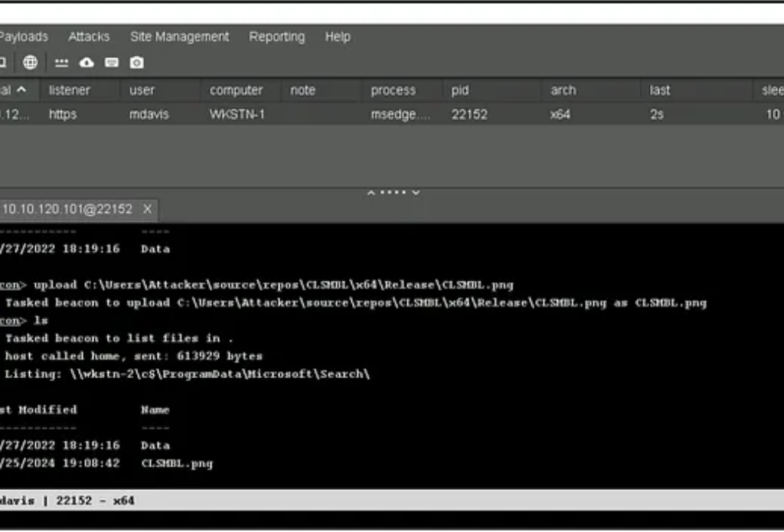Open credentials view via the dotted toolbar icon
Screen dimensions: 784x532
click(62, 63)
